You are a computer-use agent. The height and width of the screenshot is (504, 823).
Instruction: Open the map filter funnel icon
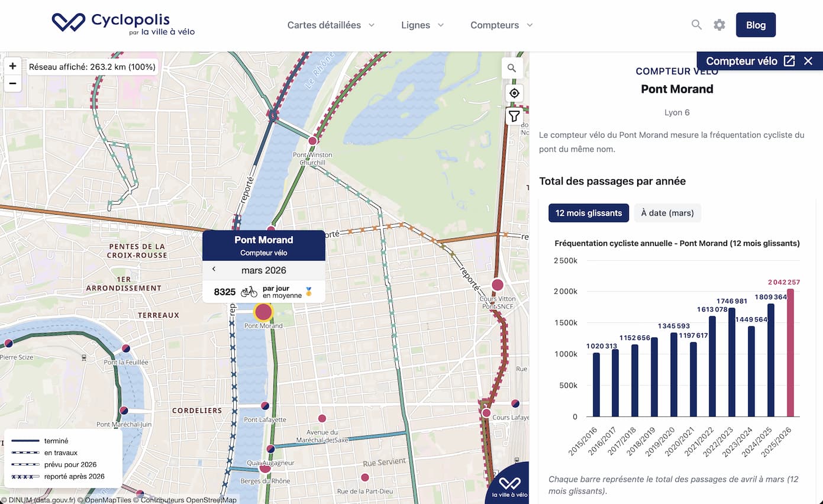click(514, 117)
